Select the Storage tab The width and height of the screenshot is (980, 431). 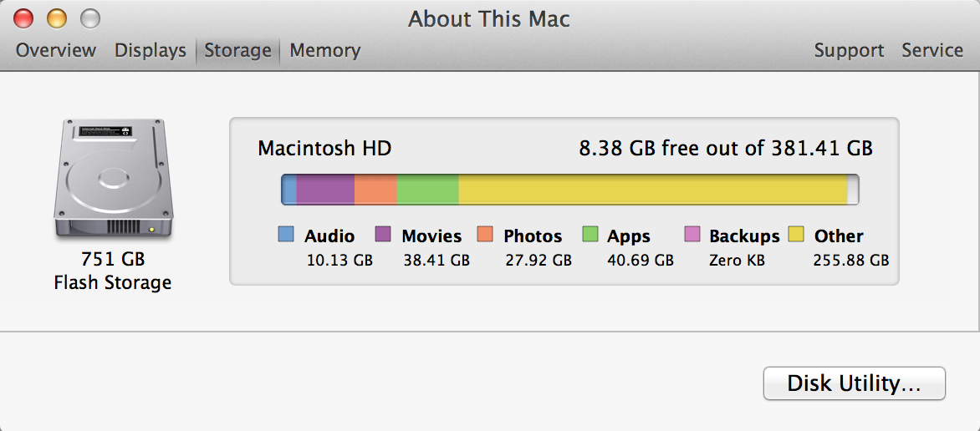237,50
